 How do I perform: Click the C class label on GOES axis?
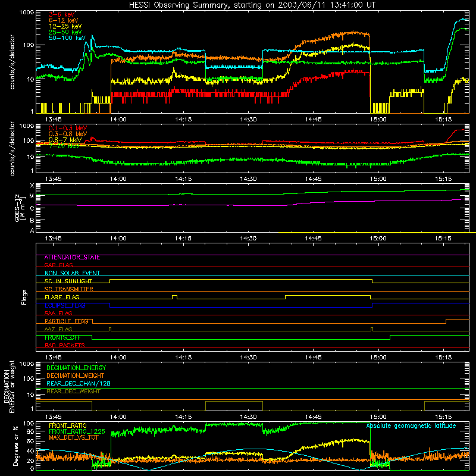32,208
